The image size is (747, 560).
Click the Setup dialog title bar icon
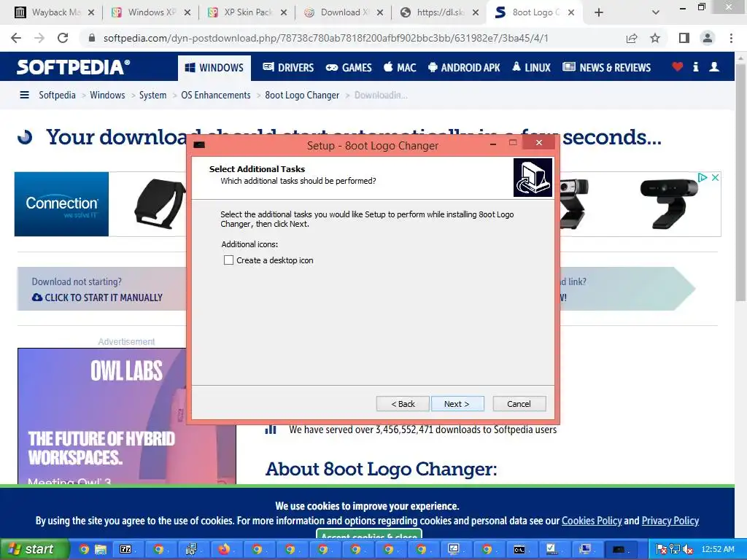coord(199,145)
